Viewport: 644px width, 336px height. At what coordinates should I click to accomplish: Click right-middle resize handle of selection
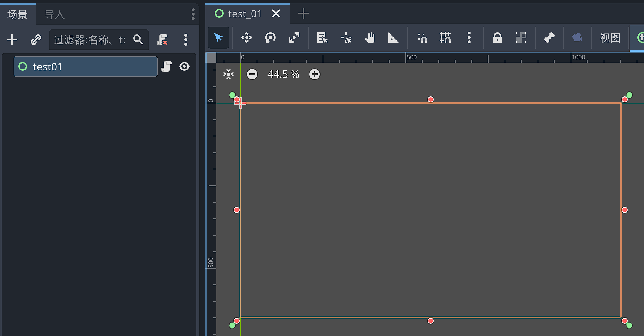(x=625, y=210)
